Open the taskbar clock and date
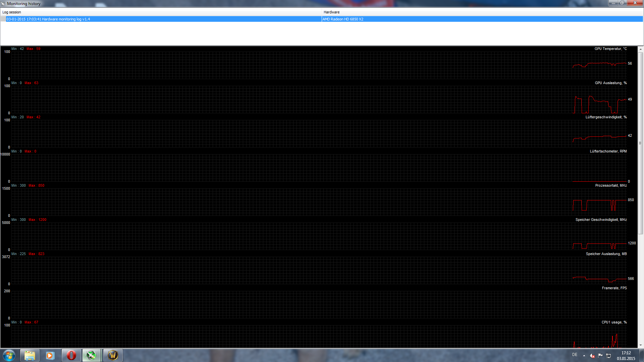644x362 pixels. pos(626,356)
